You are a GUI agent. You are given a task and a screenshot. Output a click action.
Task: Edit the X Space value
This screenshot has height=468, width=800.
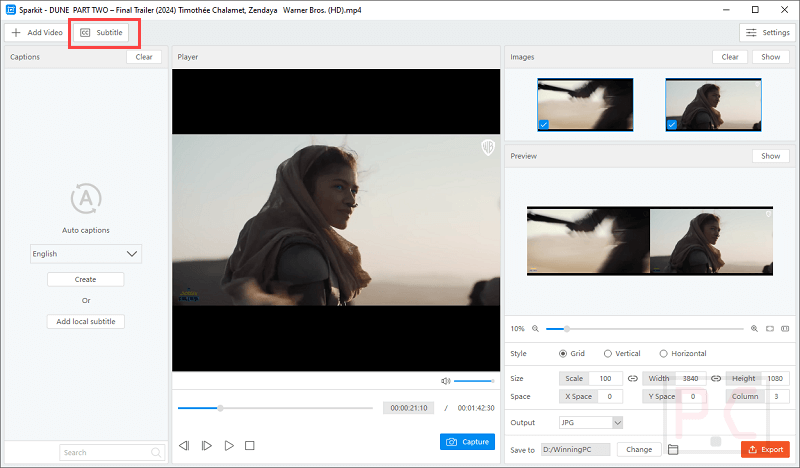tap(609, 396)
